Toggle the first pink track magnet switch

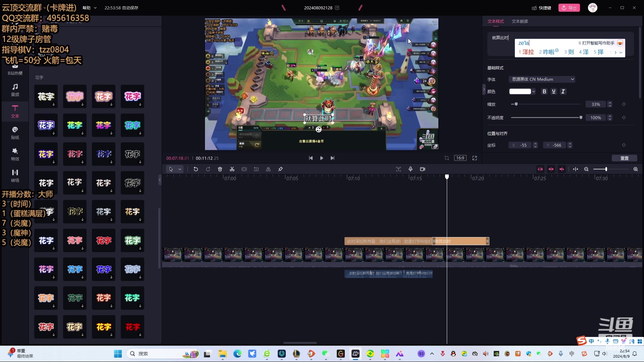(540, 169)
